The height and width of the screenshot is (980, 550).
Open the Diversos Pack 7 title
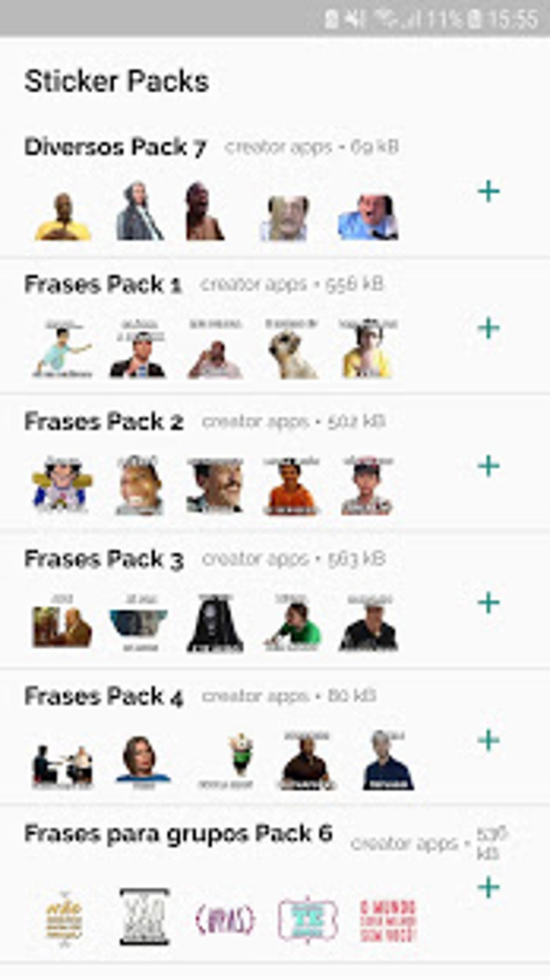pos(115,147)
